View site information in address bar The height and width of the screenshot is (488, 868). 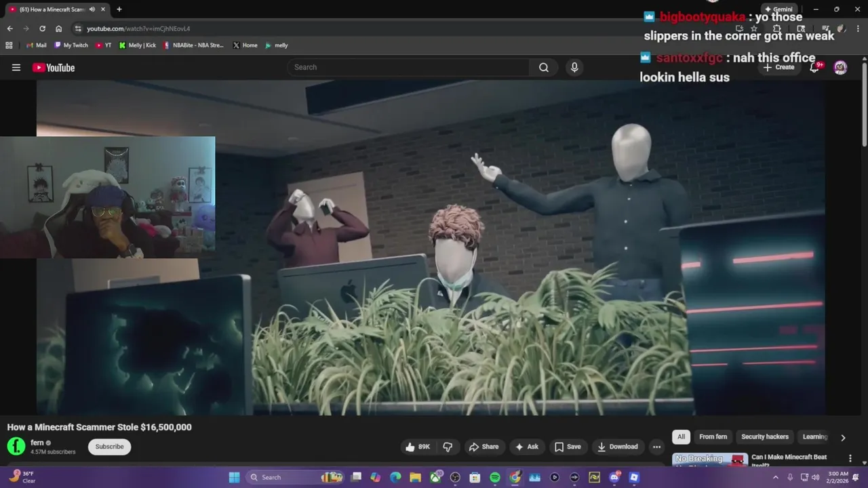(78, 28)
